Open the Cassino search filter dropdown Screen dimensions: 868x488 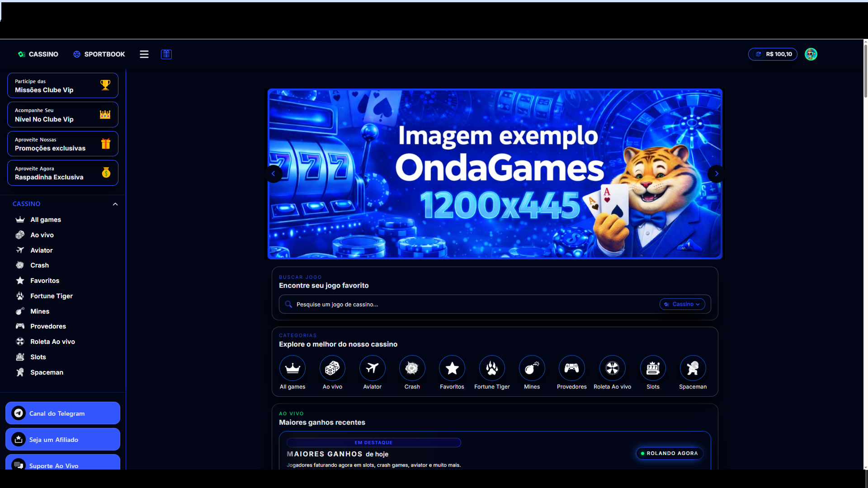click(x=682, y=304)
